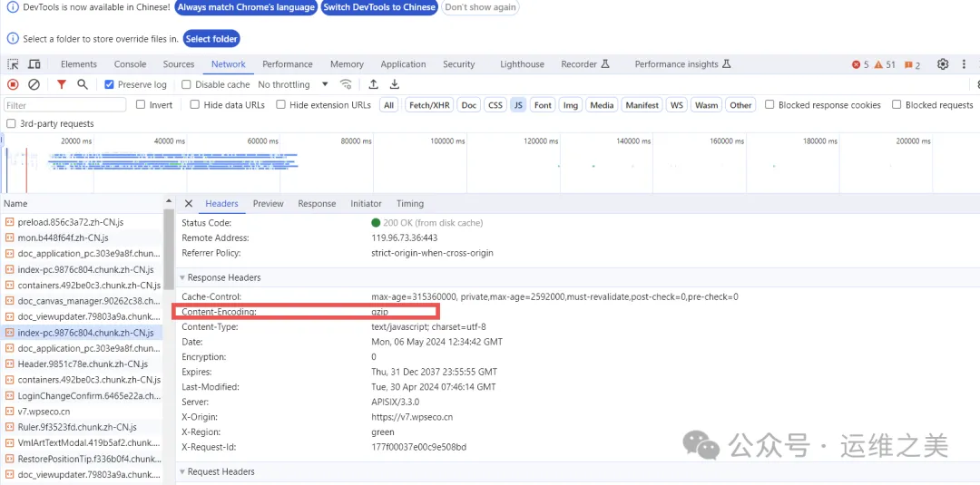This screenshot has height=485, width=980.
Task: Open the Preview tab for the request
Action: pos(268,204)
